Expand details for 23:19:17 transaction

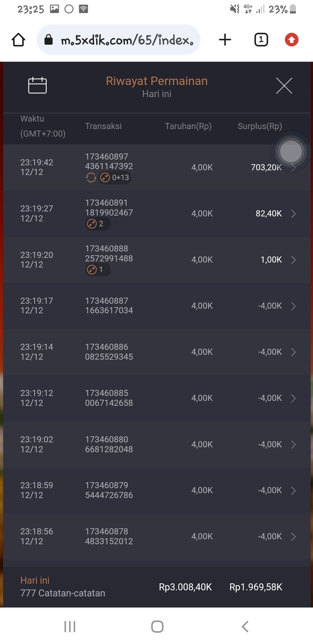293,306
